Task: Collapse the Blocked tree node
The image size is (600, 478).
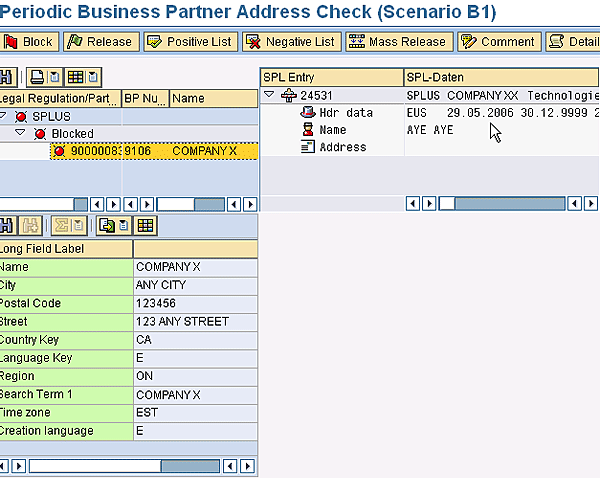Action: click(x=20, y=133)
